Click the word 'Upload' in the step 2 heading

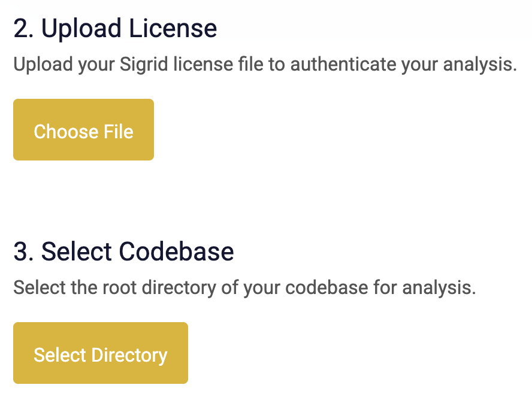pyautogui.click(x=81, y=29)
